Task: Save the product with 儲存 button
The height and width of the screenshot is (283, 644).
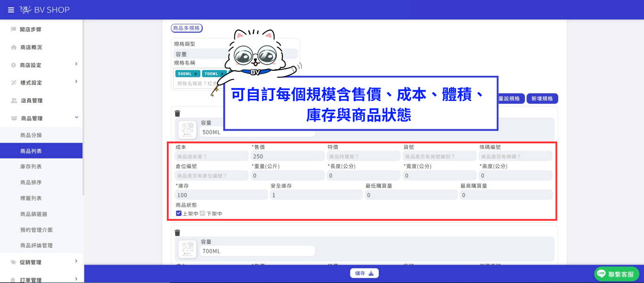Action: pos(364,273)
